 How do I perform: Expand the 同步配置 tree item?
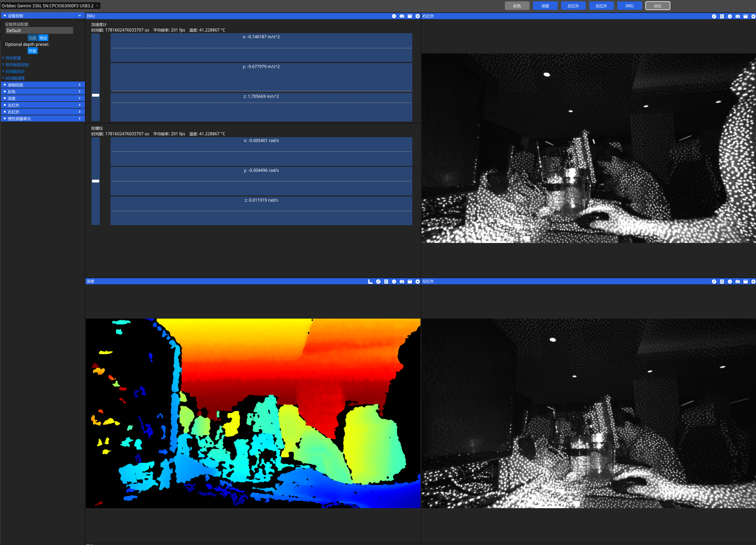coord(13,58)
